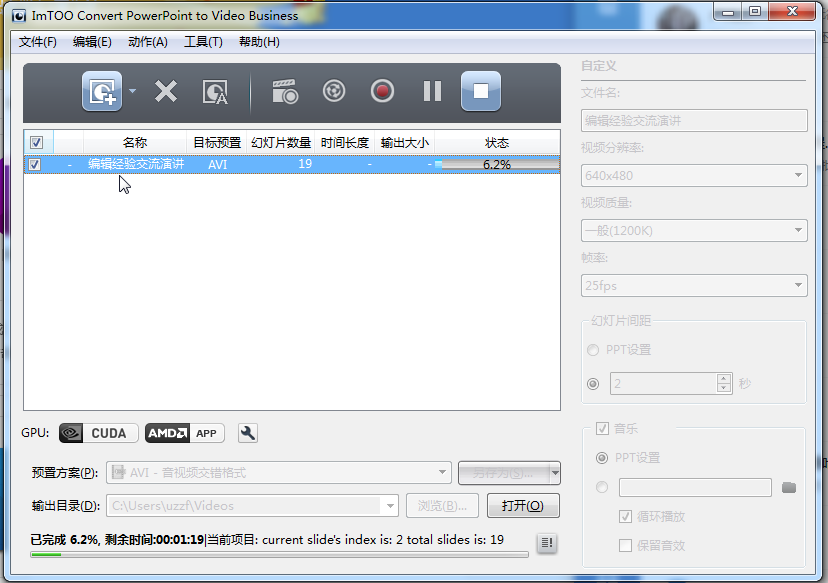Click the AVI target preset cell
This screenshot has width=828, height=583.
(217, 164)
